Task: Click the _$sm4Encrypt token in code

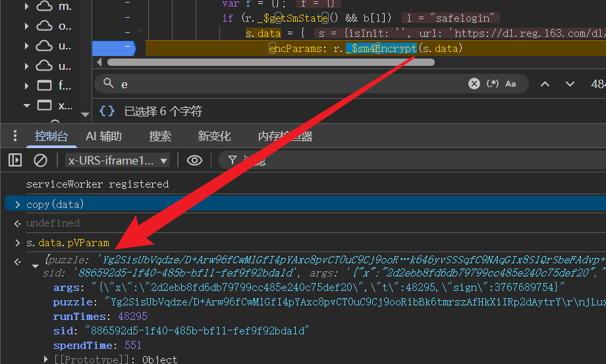Action: (x=381, y=48)
